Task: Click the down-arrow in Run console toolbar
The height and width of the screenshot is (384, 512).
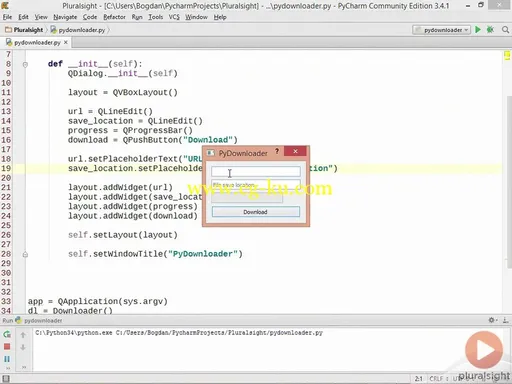Action: point(23,347)
